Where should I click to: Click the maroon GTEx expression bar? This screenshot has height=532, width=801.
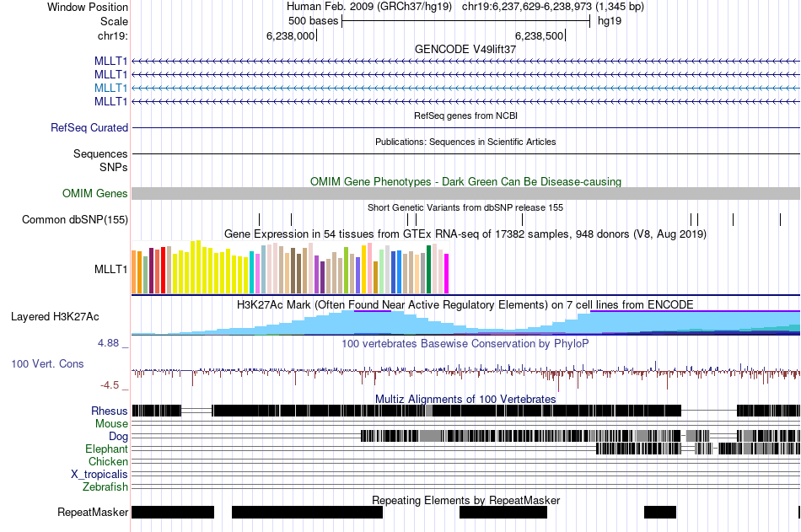[x=151, y=271]
